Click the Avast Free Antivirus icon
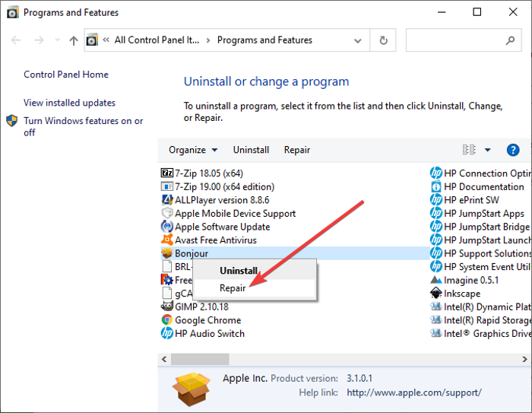The height and width of the screenshot is (413, 532). (168, 240)
